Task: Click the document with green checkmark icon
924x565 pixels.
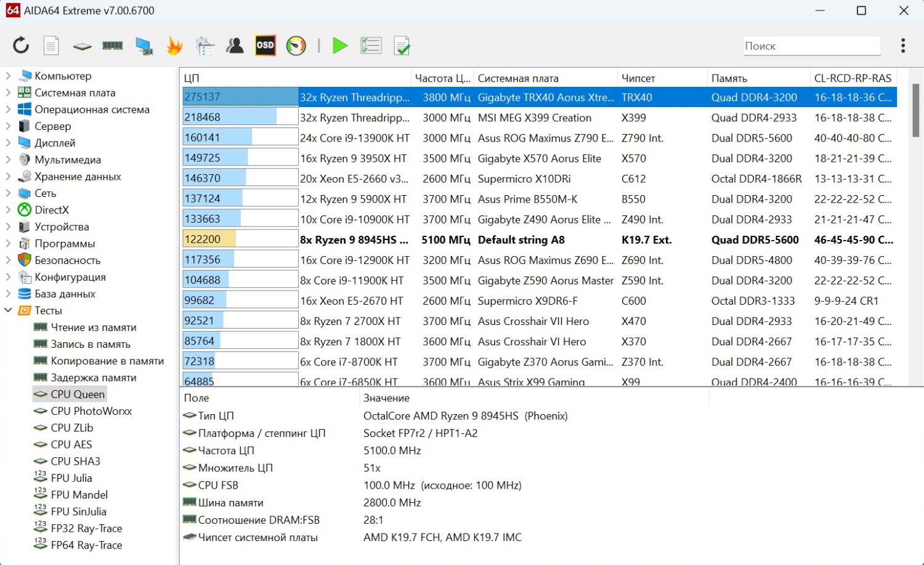Action: pyautogui.click(x=402, y=46)
